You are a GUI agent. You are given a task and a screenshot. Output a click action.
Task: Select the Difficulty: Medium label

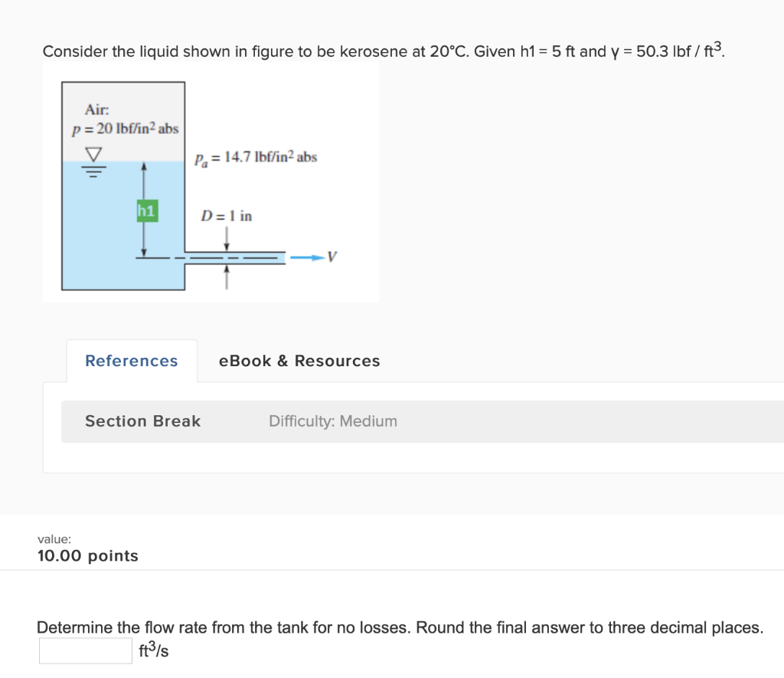tap(332, 421)
